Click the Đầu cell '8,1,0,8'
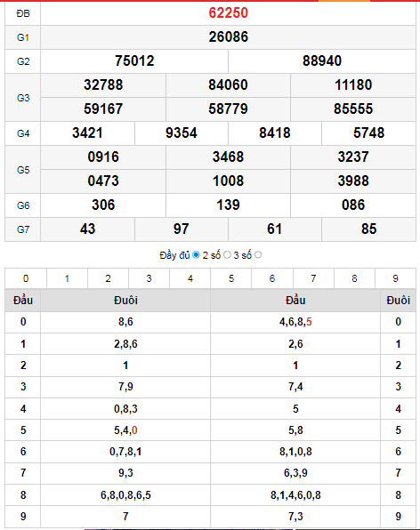This screenshot has height=530, width=420. tap(295, 451)
